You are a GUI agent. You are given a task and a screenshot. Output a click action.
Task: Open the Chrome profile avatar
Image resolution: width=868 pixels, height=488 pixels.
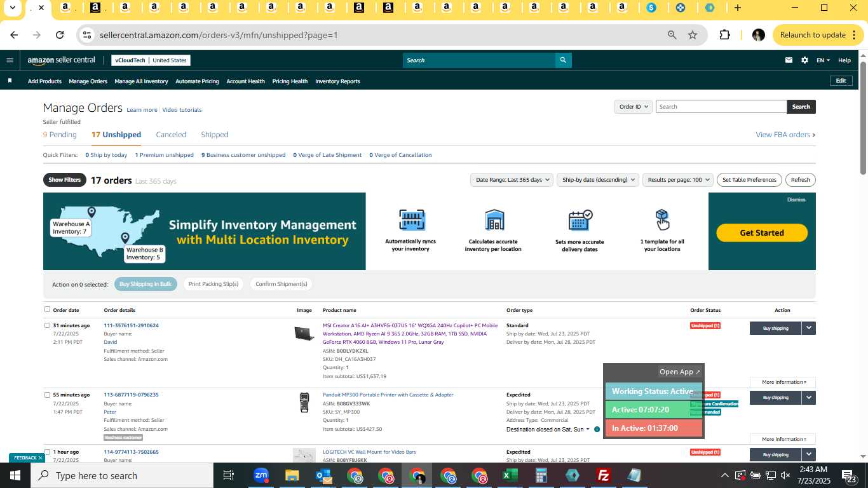coord(758,35)
